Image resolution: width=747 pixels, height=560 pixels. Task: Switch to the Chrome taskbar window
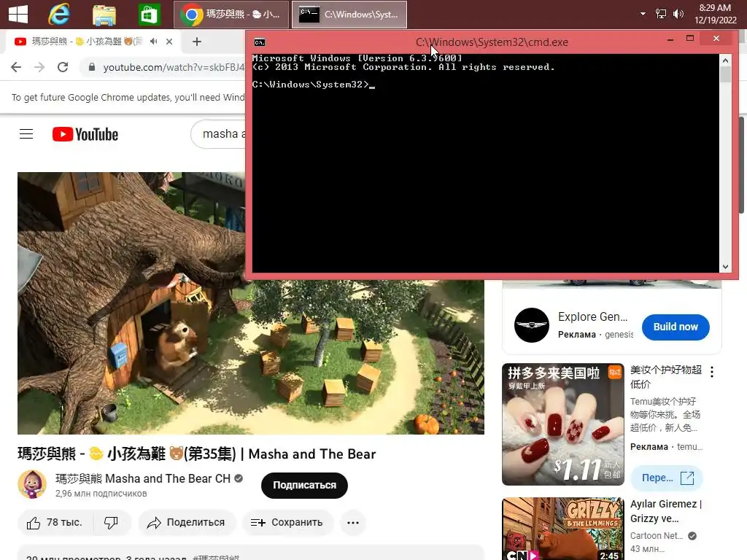pyautogui.click(x=231, y=15)
